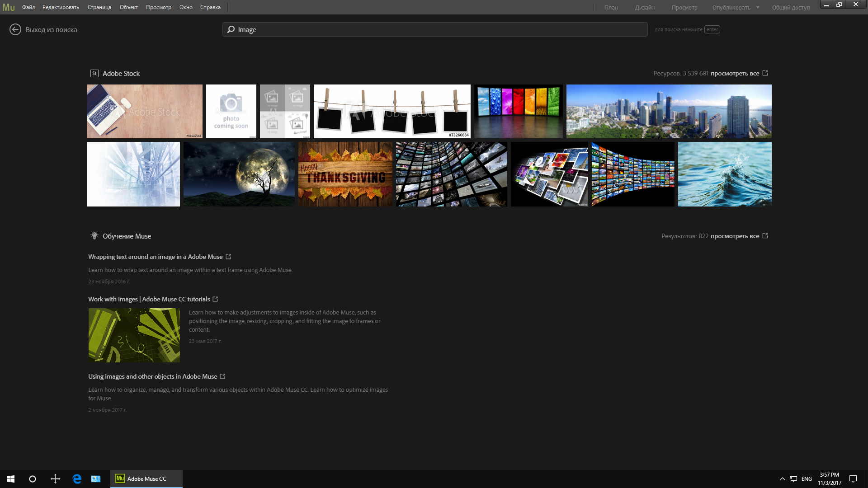Open external link icon beside 822 results
Viewport: 868px width, 488px height.
tap(765, 236)
